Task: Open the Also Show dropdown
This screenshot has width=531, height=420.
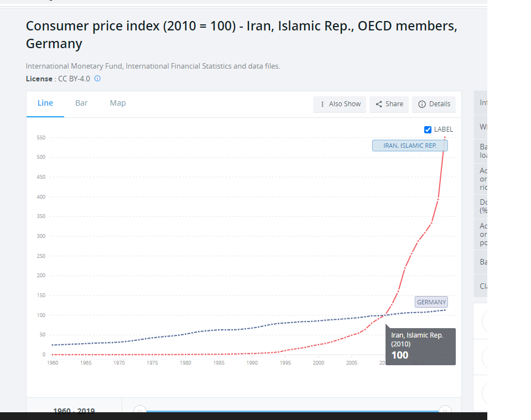Action: point(340,104)
